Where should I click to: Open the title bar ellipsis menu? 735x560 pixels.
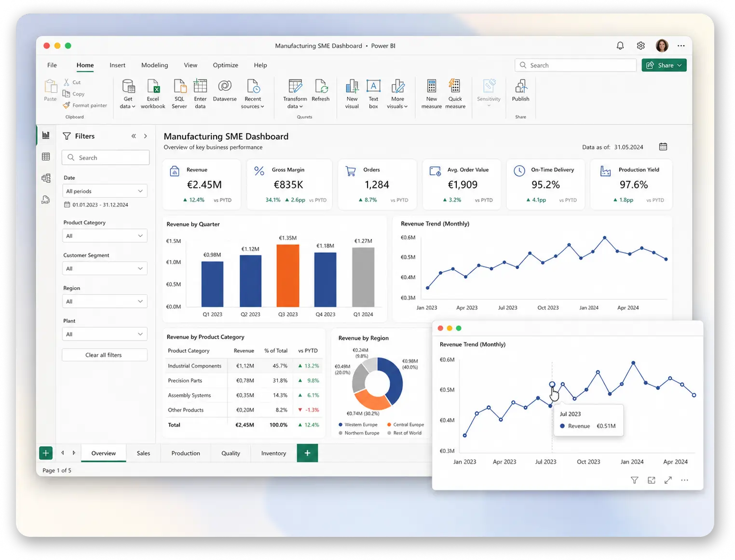tap(681, 46)
